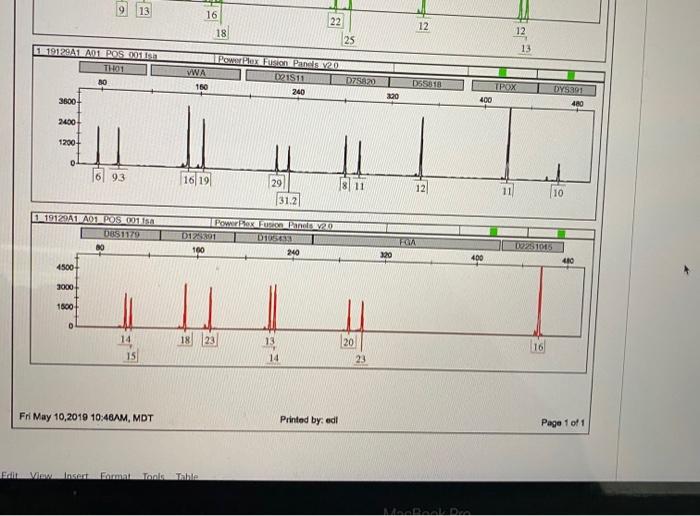The image size is (700, 516).
Task: Select the D19S433 locus header
Action: click(x=274, y=238)
